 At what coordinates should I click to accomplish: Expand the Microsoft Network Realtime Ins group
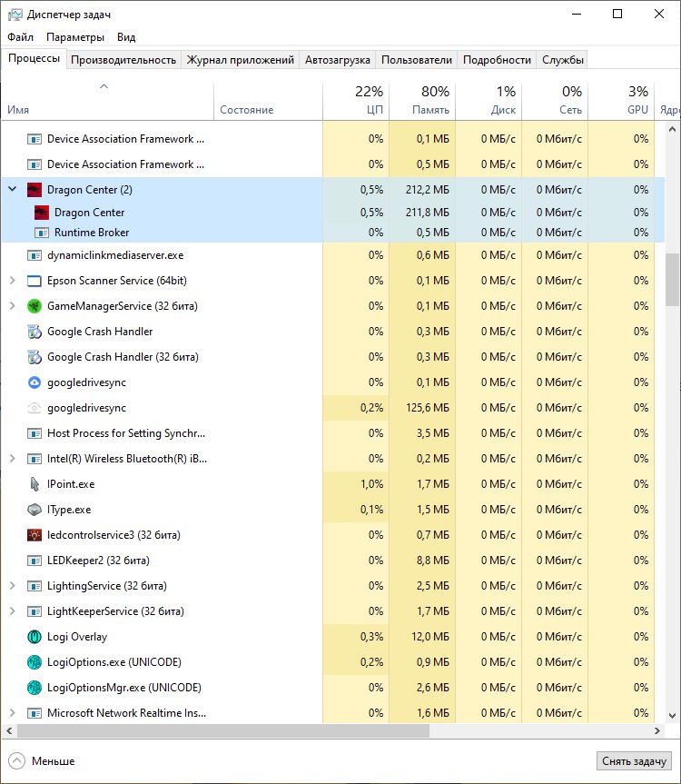(x=13, y=713)
